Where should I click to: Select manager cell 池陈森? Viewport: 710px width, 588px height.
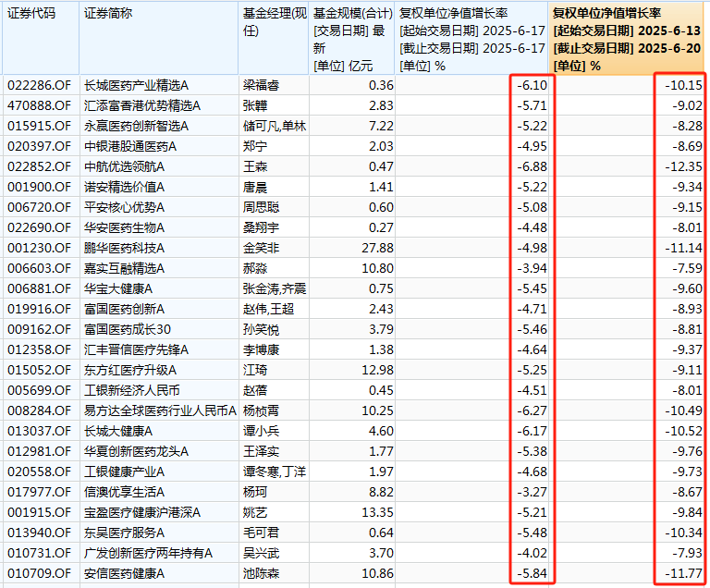(x=262, y=574)
